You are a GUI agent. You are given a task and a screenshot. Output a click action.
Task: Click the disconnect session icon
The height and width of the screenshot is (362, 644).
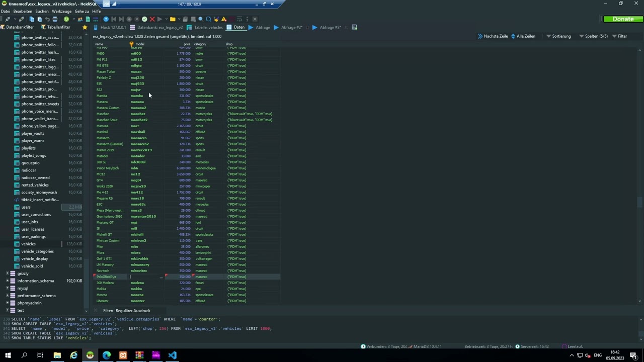[x=21, y=19]
